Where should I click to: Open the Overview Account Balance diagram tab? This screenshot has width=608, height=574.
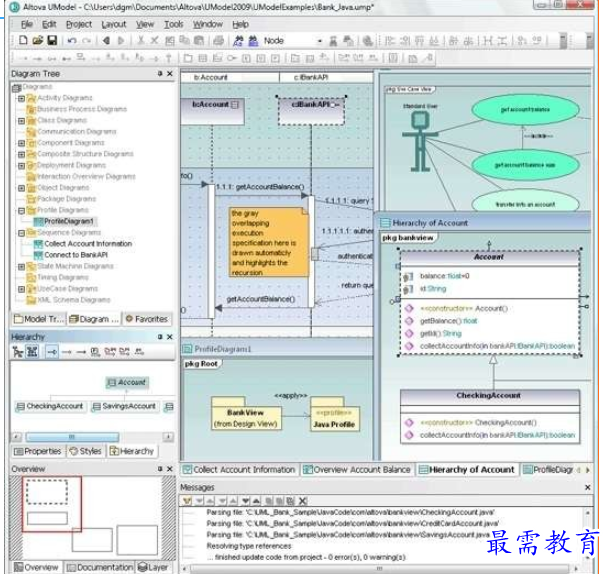point(357,470)
